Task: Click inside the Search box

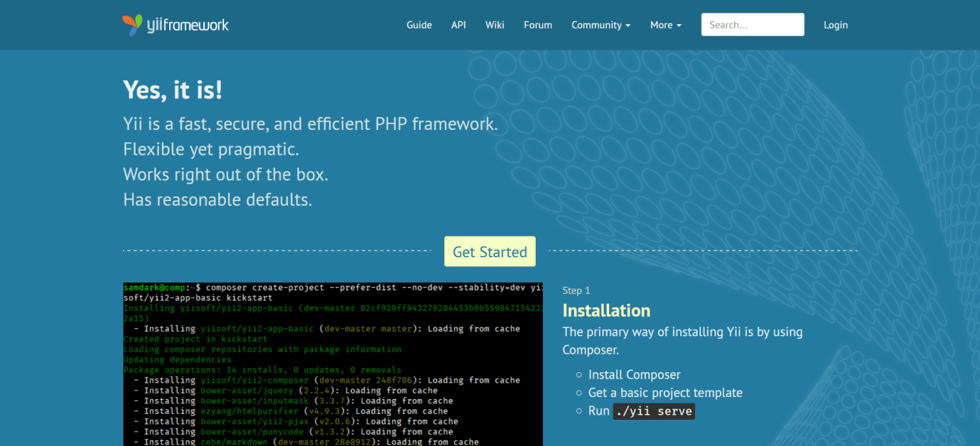Action: 752,24
